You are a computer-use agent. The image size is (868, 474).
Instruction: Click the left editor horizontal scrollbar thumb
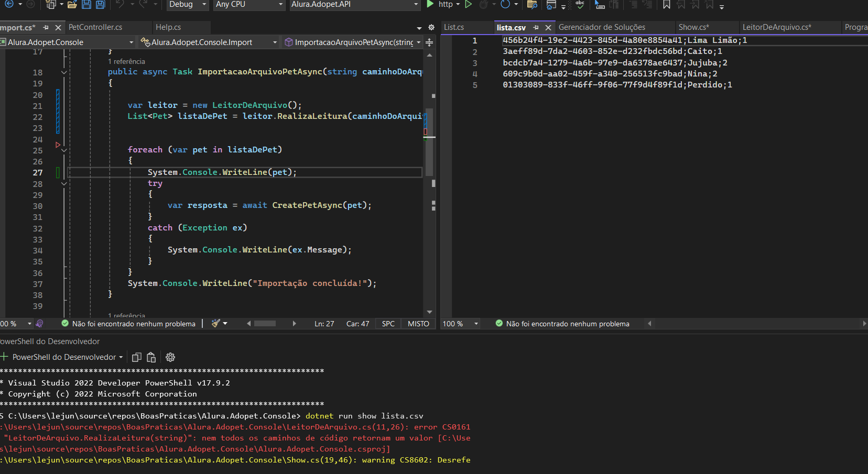pyautogui.click(x=265, y=324)
